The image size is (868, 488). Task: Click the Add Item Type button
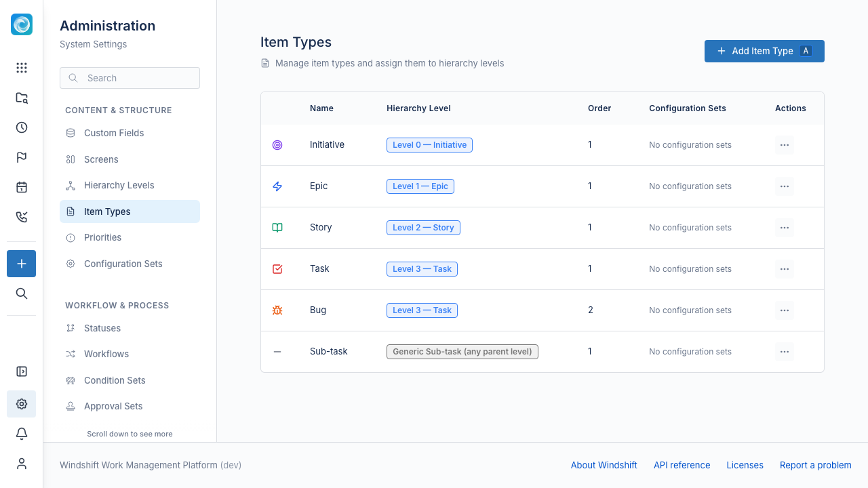click(x=764, y=51)
